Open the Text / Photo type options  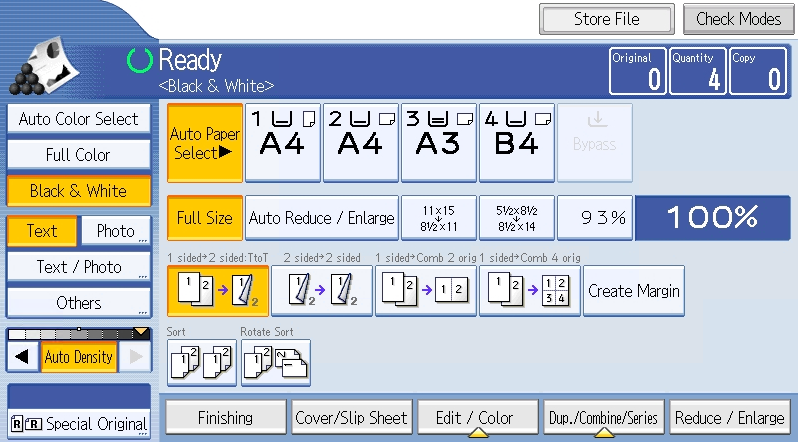tap(78, 267)
